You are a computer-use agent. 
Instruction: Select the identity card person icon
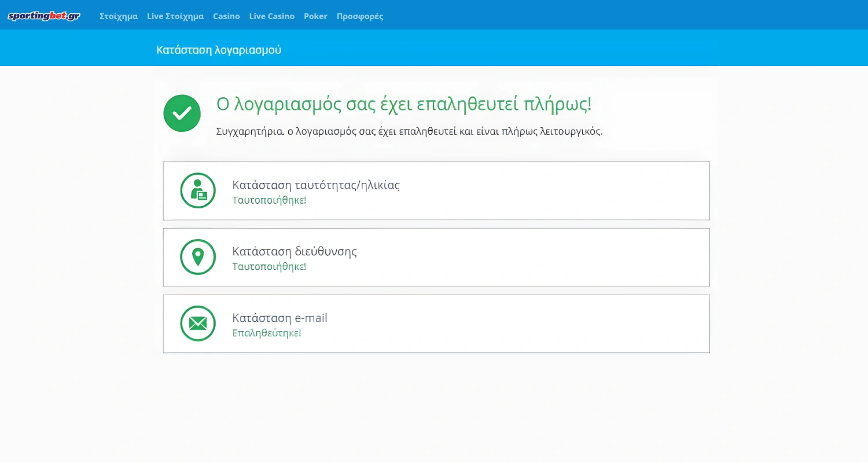(x=197, y=190)
